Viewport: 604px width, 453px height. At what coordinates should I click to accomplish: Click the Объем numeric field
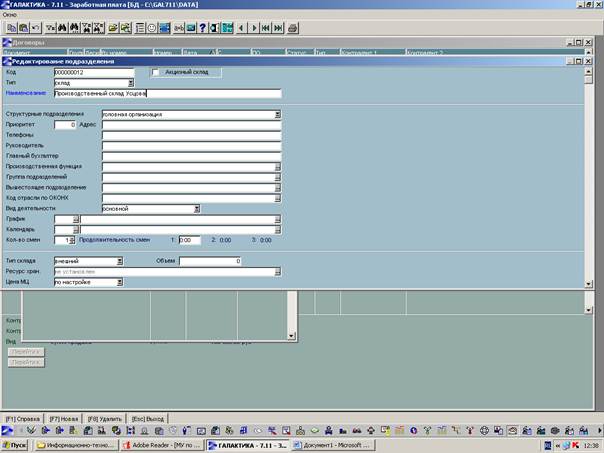[210, 261]
